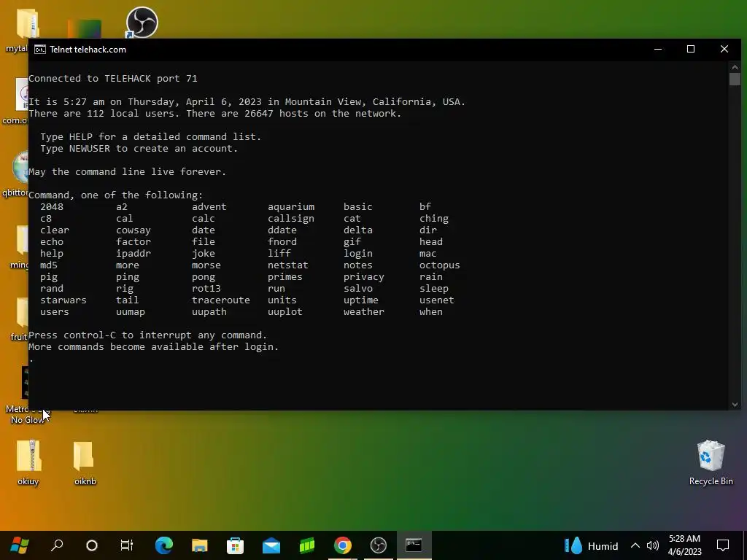Image resolution: width=747 pixels, height=560 pixels.
Task: Click the 'salvo' command text
Action: point(358,289)
